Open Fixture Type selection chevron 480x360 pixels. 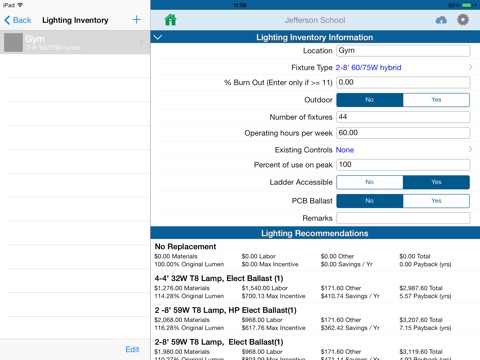tap(470, 67)
